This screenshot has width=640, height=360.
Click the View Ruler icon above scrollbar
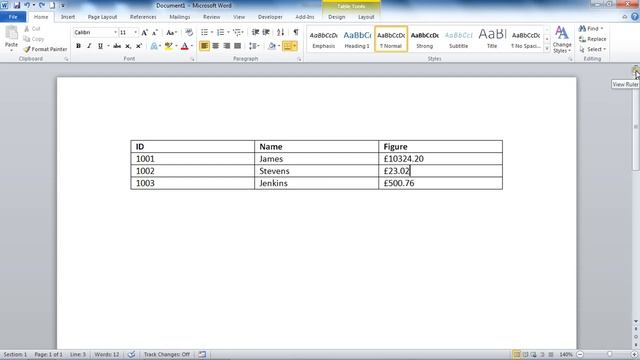point(636,71)
